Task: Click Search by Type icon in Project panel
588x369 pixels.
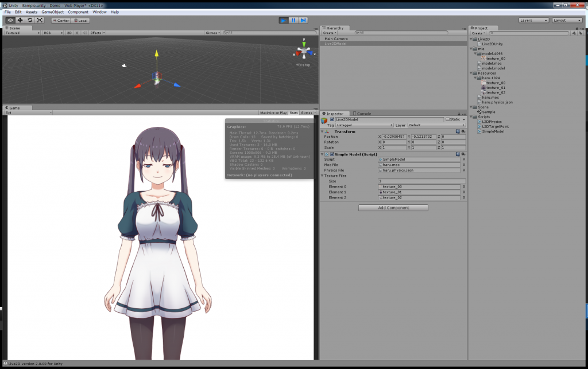Action: 574,33
